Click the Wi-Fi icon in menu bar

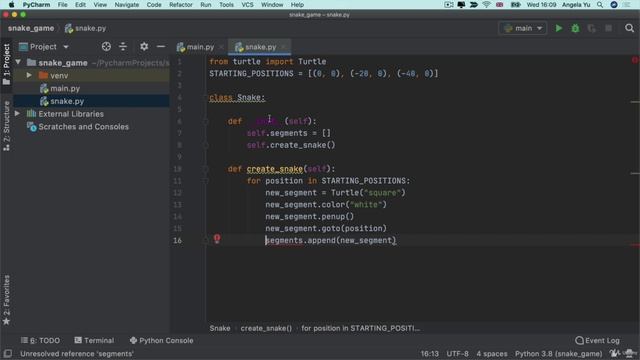[x=486, y=5]
